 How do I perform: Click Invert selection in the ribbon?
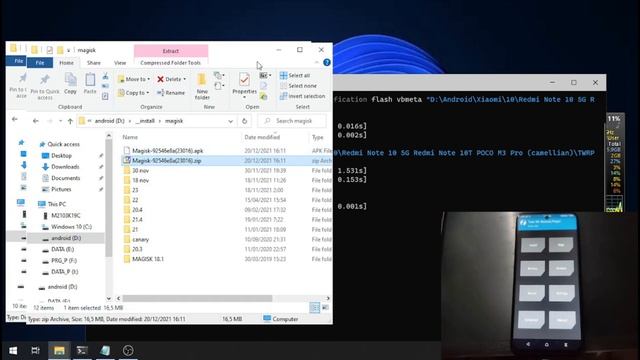[302, 96]
